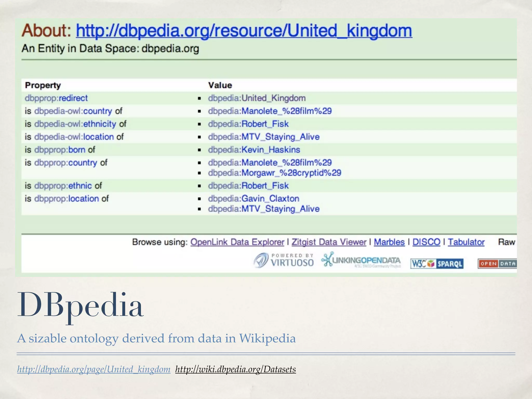Open dbpedia:Gavin_Claxton value link

pos(254,198)
